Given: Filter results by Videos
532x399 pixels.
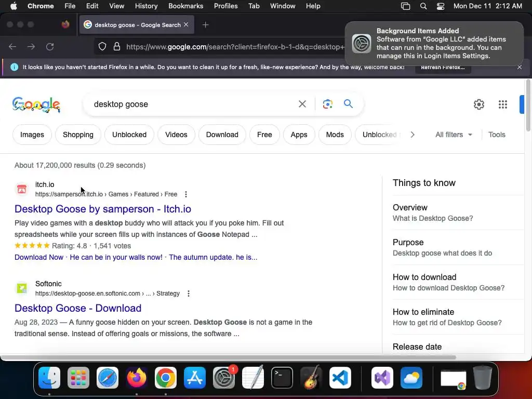Looking at the screenshot, I should tap(176, 135).
